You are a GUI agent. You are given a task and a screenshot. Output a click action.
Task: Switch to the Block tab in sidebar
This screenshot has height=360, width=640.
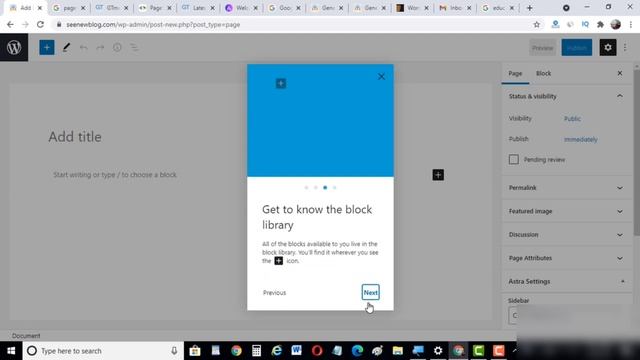(x=543, y=73)
